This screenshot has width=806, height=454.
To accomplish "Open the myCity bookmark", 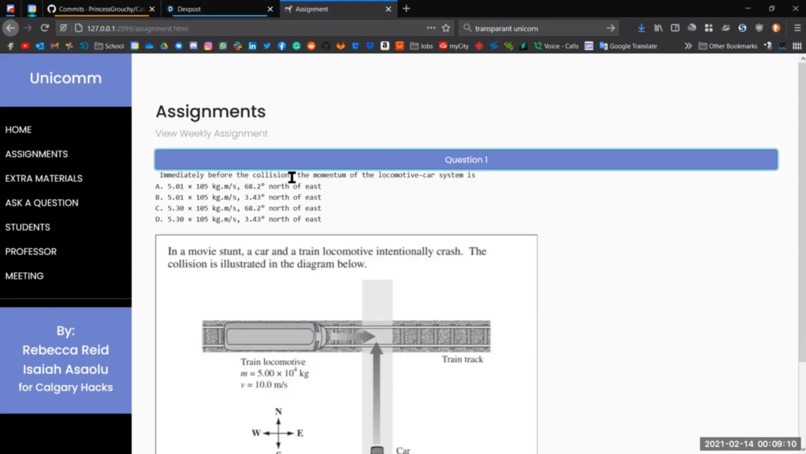I will pos(454,46).
